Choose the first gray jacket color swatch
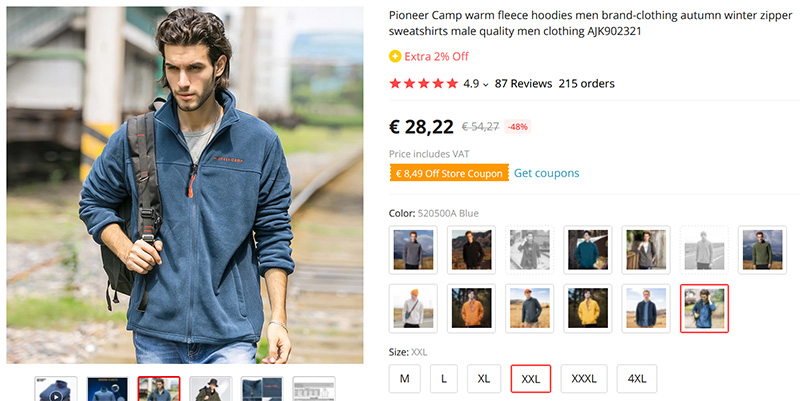The image size is (800, 401). point(413,250)
